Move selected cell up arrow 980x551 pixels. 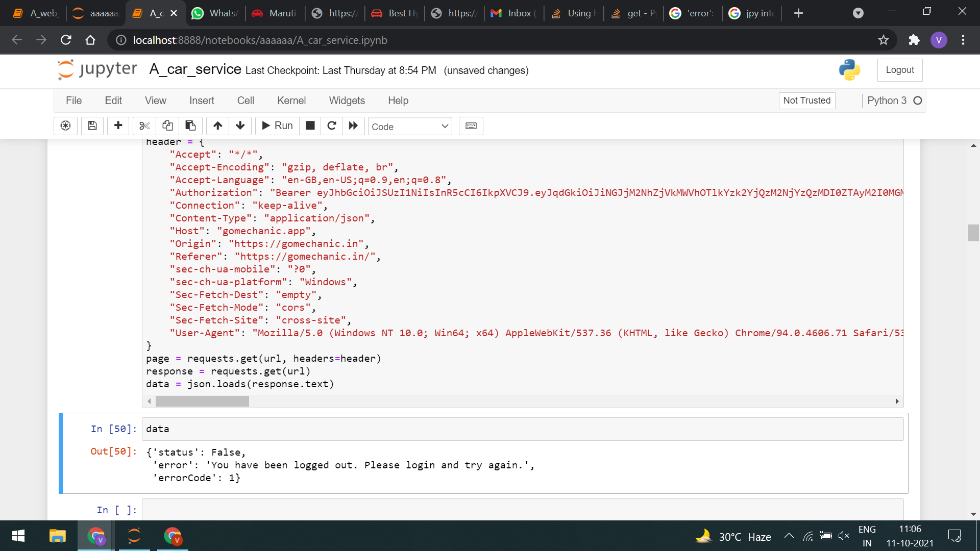218,126
